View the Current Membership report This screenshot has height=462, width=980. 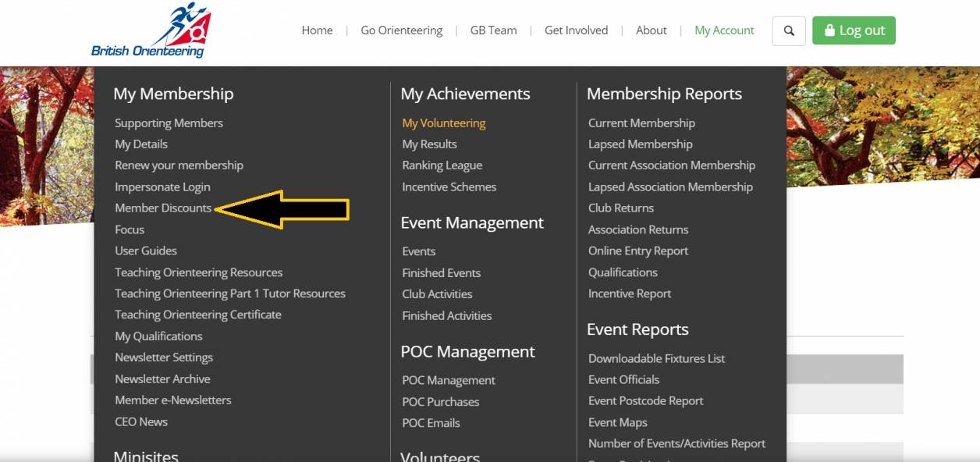(x=641, y=123)
